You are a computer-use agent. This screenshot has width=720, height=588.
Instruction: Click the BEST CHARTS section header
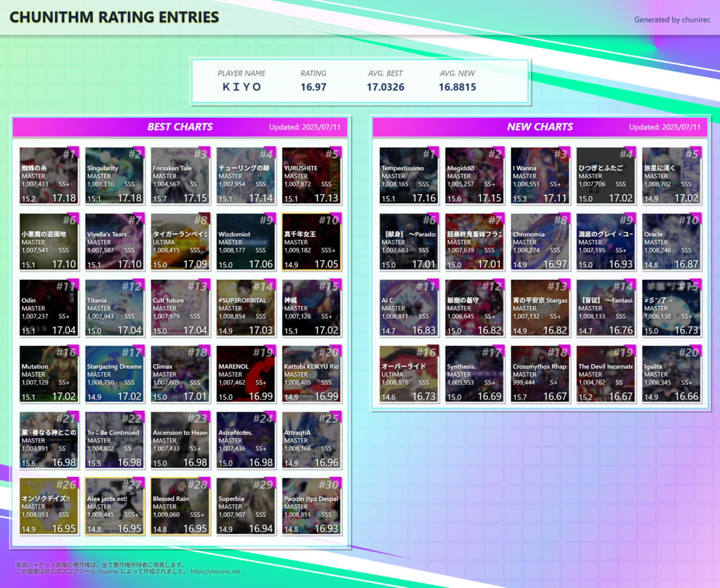coord(180,127)
